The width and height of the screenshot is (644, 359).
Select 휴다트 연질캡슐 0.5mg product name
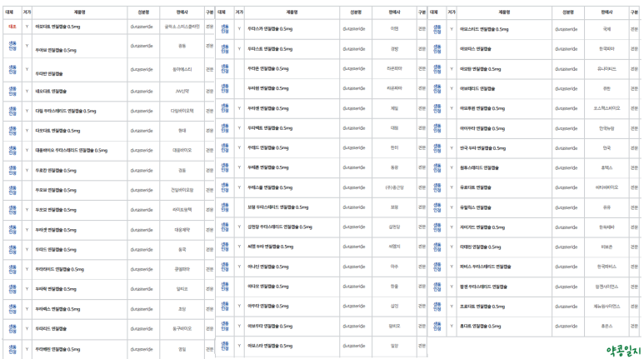[480, 327]
